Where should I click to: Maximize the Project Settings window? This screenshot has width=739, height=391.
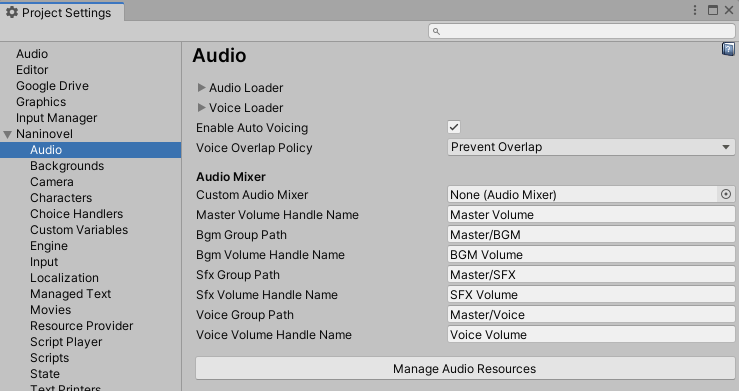point(713,10)
